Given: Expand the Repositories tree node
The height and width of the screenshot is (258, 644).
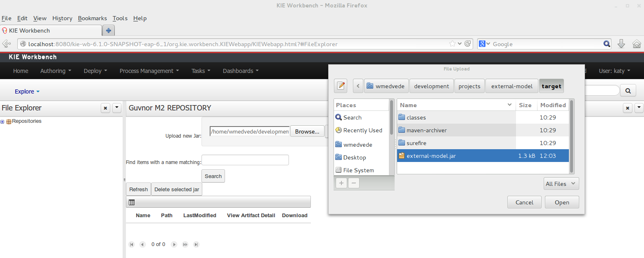Looking at the screenshot, I should click(2, 122).
